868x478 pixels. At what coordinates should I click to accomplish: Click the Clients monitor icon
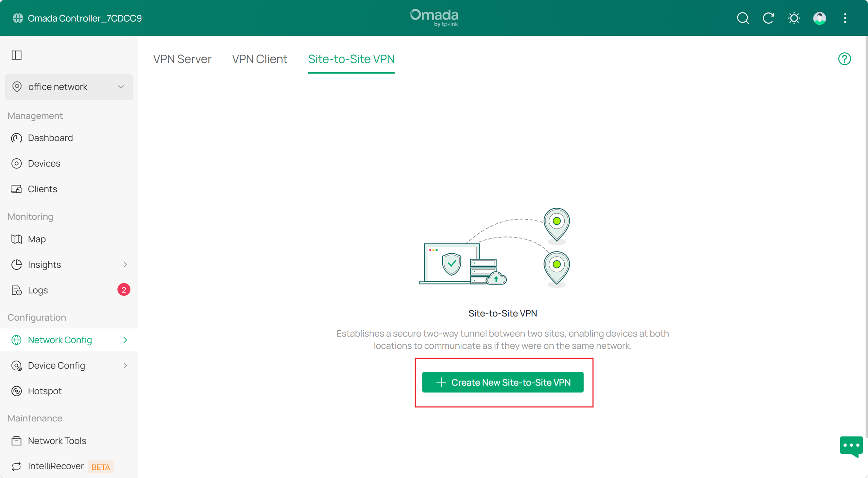(17, 189)
